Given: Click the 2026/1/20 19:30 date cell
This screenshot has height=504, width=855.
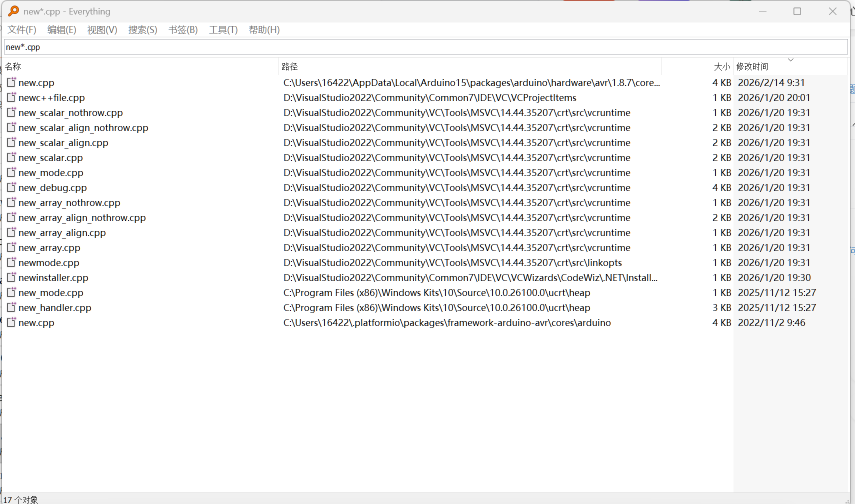Looking at the screenshot, I should point(774,277).
